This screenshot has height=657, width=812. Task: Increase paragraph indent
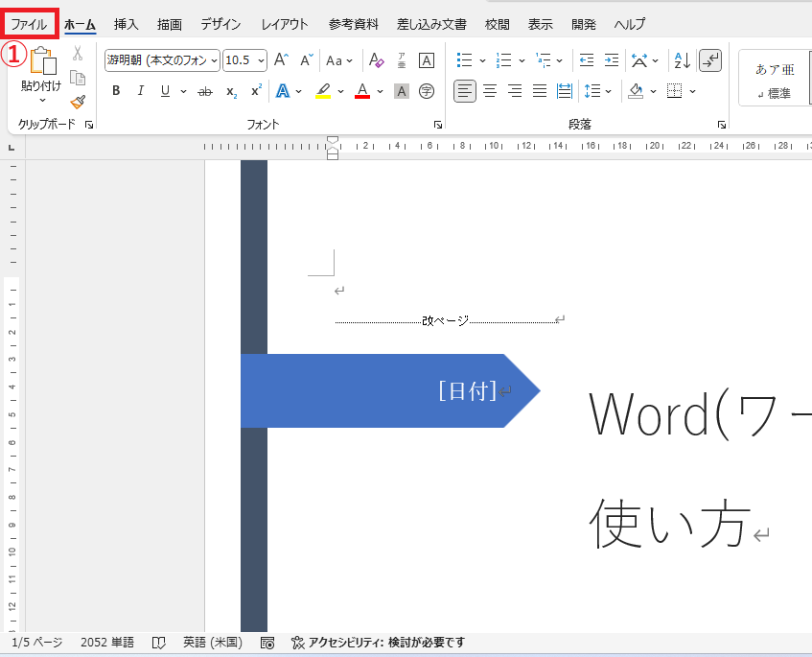(x=612, y=60)
